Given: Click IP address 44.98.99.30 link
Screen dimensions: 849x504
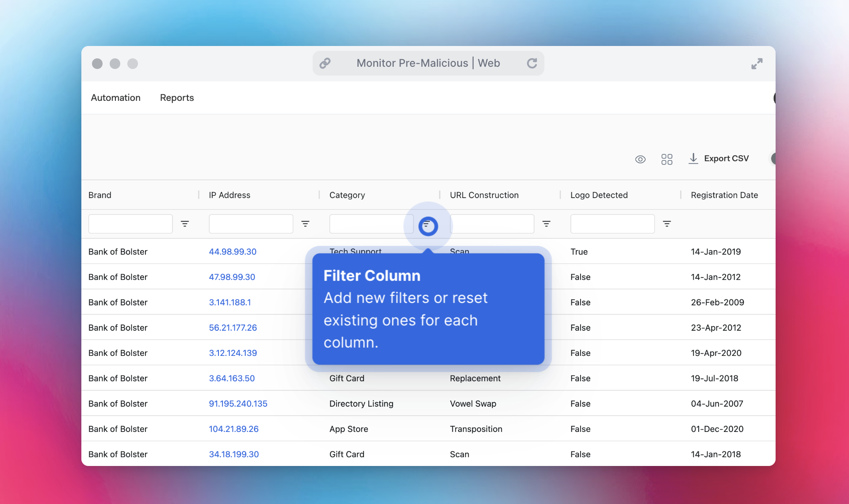Looking at the screenshot, I should 232,252.
